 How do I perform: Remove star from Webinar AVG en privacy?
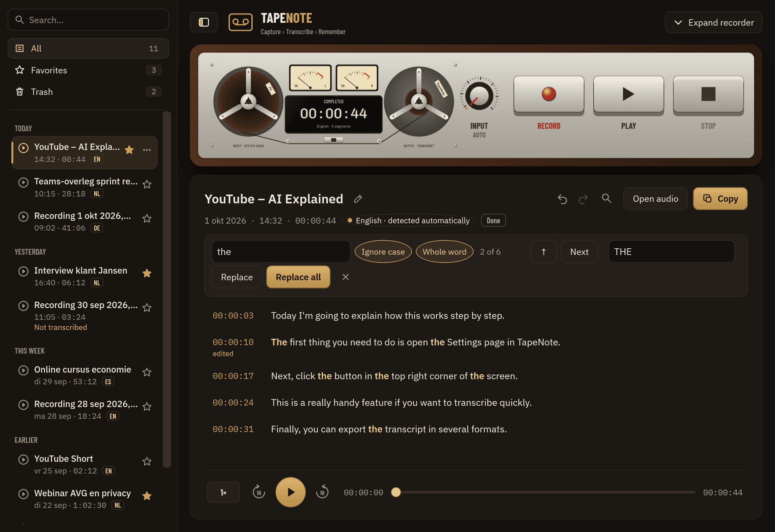point(147,496)
